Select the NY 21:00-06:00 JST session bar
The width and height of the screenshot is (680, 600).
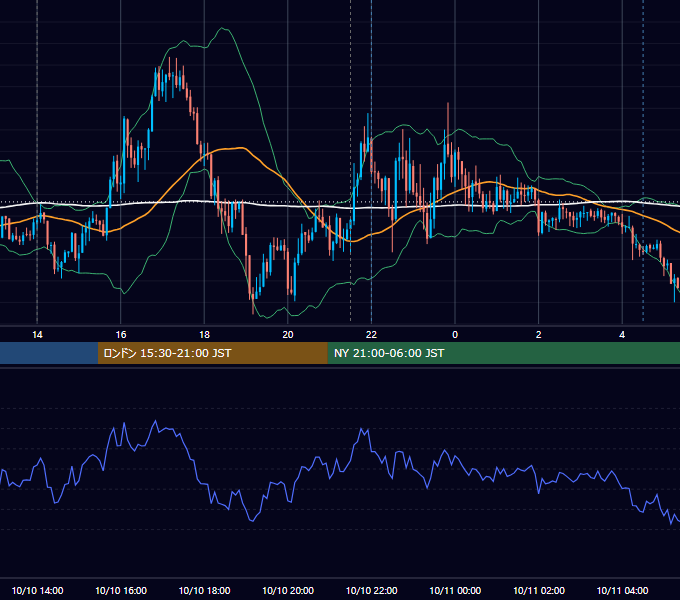coord(503,353)
